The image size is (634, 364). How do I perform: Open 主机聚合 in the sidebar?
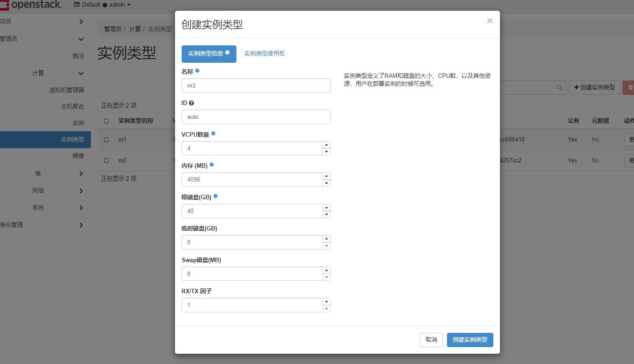click(x=73, y=106)
